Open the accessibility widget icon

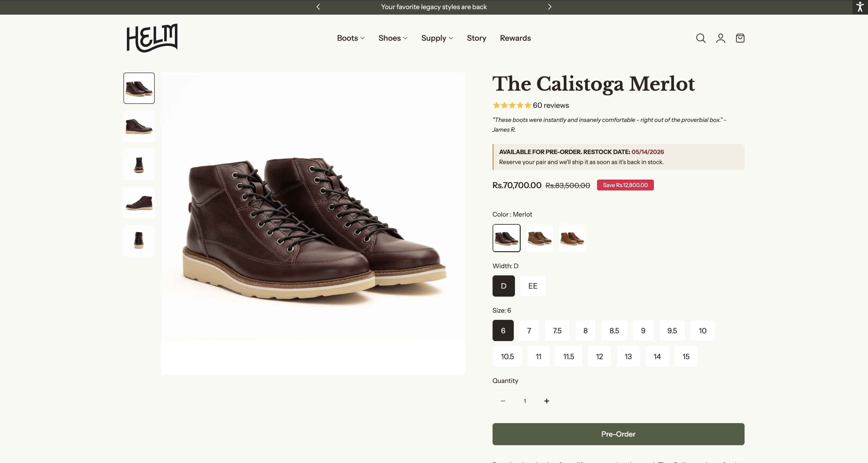coord(860,7)
